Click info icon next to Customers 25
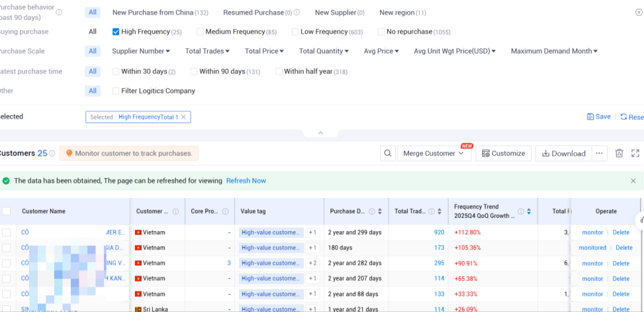This screenshot has height=312, width=644. (x=52, y=153)
